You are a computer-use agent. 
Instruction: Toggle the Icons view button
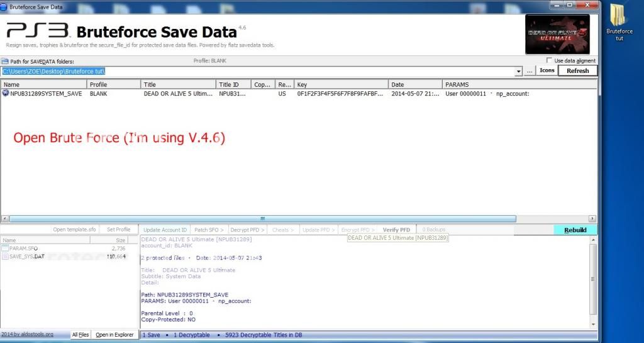[547, 70]
